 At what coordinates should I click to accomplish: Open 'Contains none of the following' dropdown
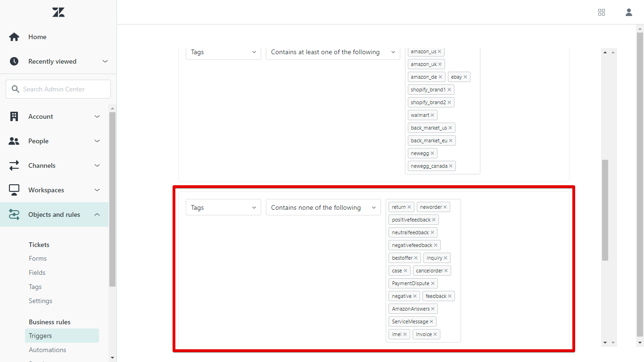[x=323, y=207]
